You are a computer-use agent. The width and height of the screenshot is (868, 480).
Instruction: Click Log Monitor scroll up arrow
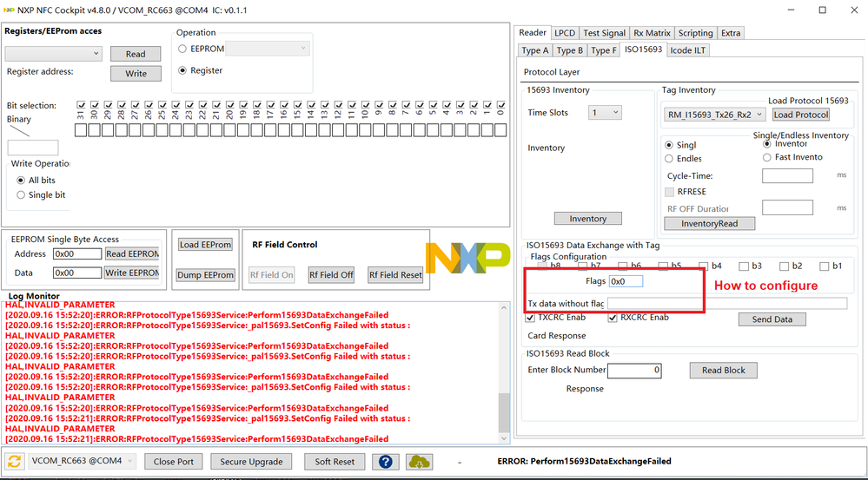pos(503,307)
